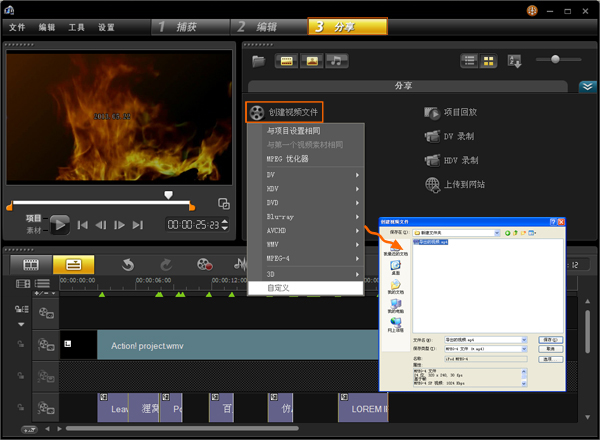The width and height of the screenshot is (600, 440).
Task: Switch to step 3 Share tab
Action: coord(347,26)
